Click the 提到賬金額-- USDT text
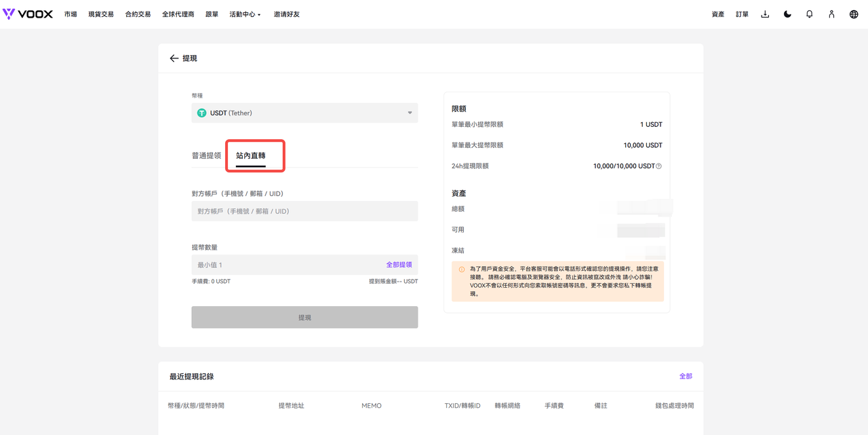 (x=393, y=281)
